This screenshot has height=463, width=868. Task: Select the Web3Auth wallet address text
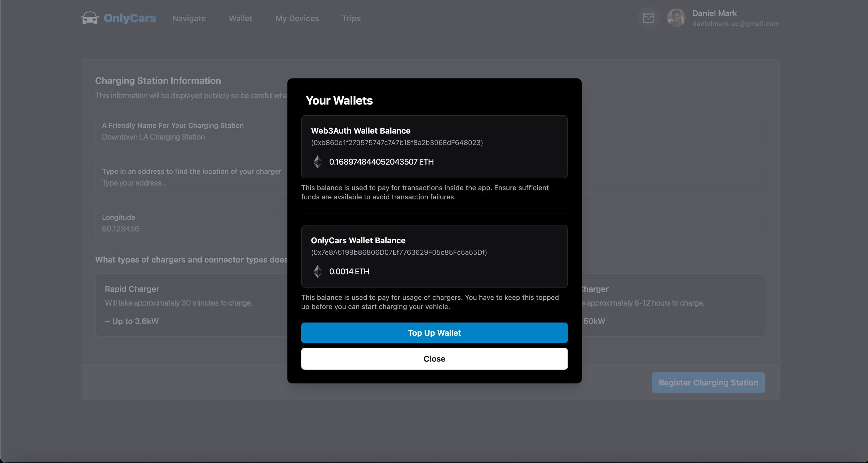397,143
